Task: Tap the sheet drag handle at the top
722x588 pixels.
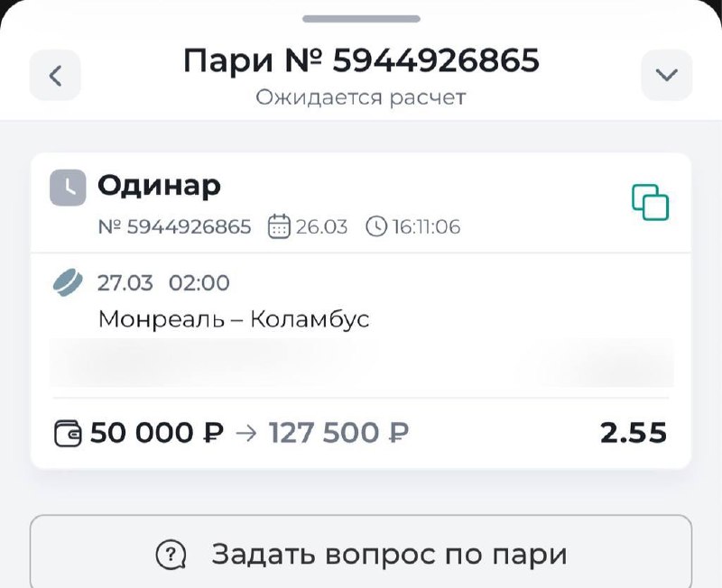Action: [361, 19]
